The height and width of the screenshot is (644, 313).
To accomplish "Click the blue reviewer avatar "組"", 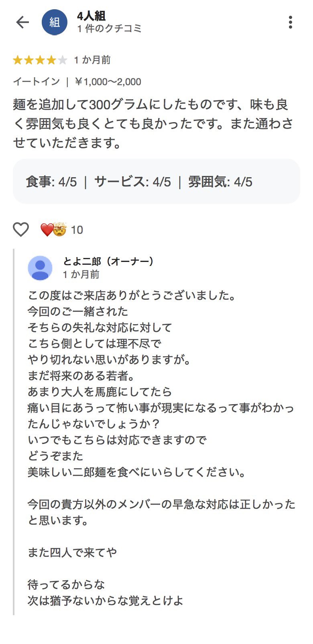I will pyautogui.click(x=55, y=22).
